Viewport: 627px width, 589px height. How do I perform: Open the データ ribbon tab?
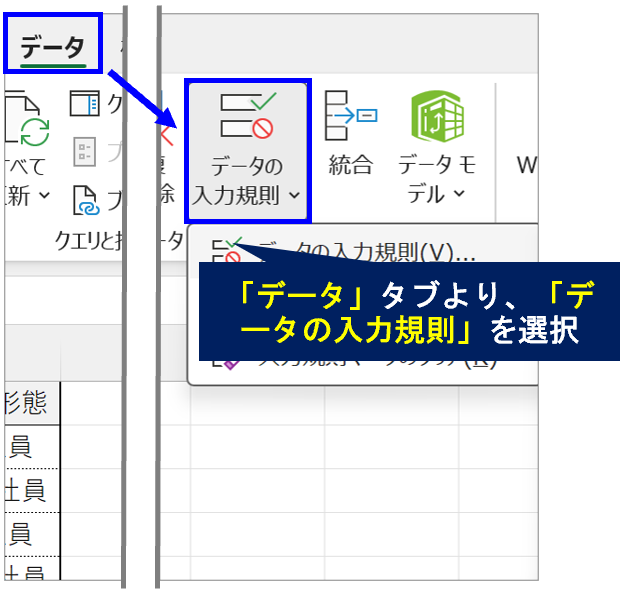point(53,47)
